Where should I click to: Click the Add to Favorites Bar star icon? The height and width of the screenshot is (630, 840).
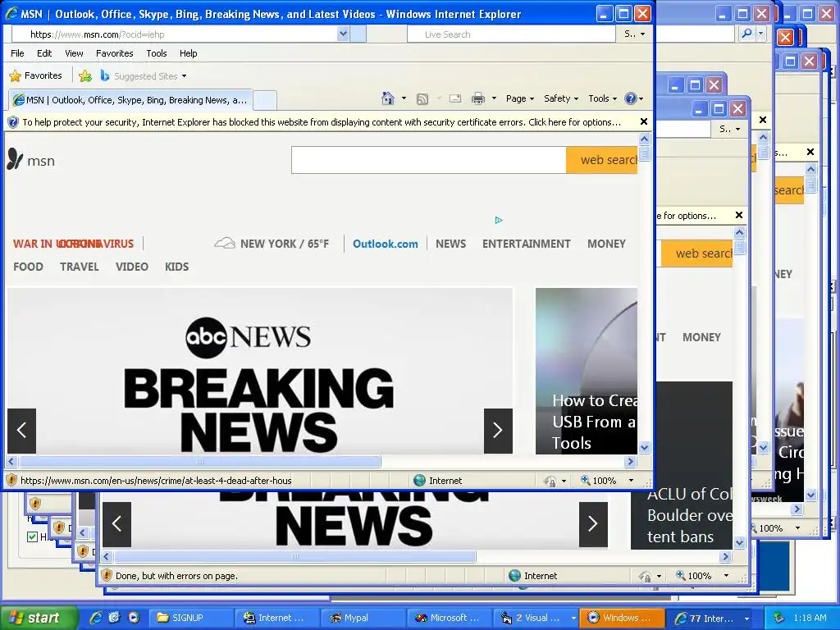coord(85,76)
